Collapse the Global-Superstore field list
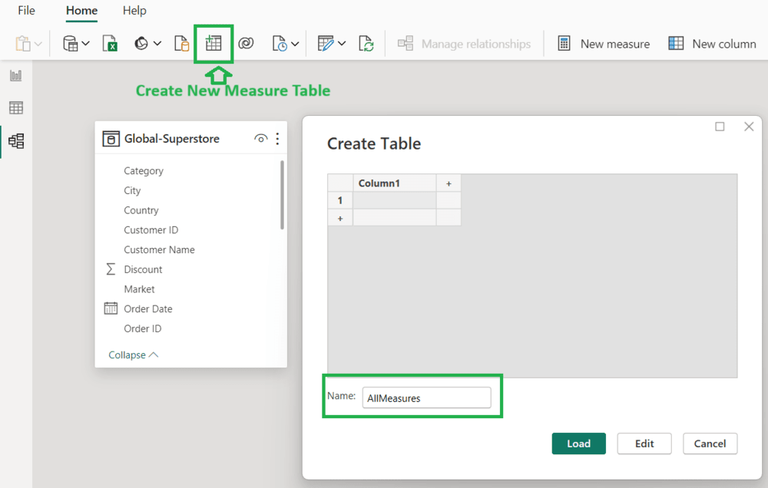This screenshot has width=768, height=488. click(133, 355)
